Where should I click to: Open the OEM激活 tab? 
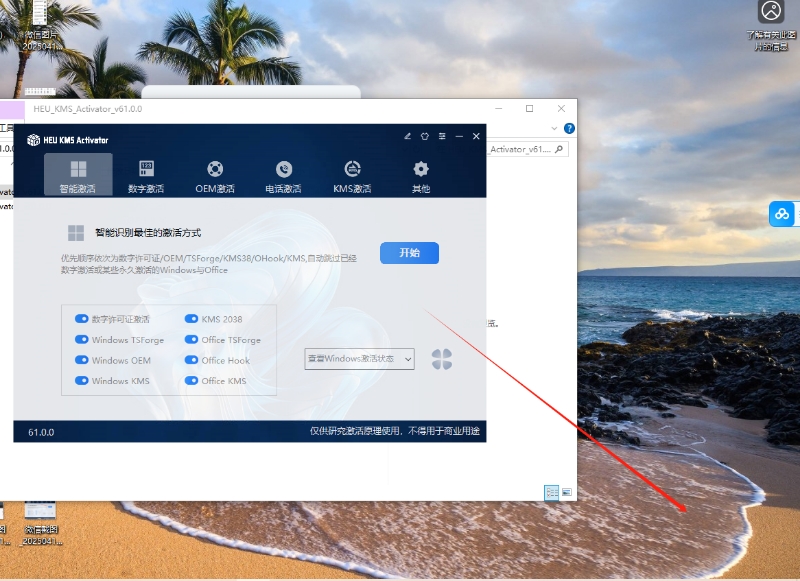click(215, 174)
